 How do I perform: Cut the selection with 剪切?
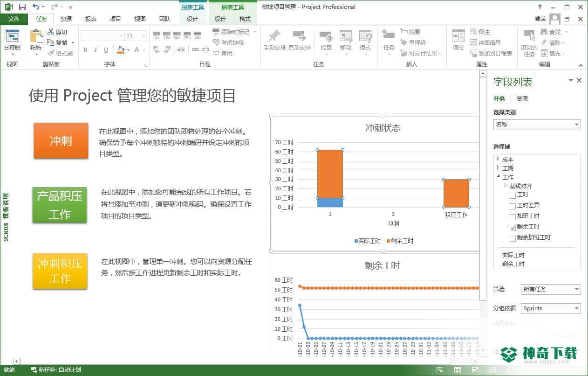[x=57, y=32]
